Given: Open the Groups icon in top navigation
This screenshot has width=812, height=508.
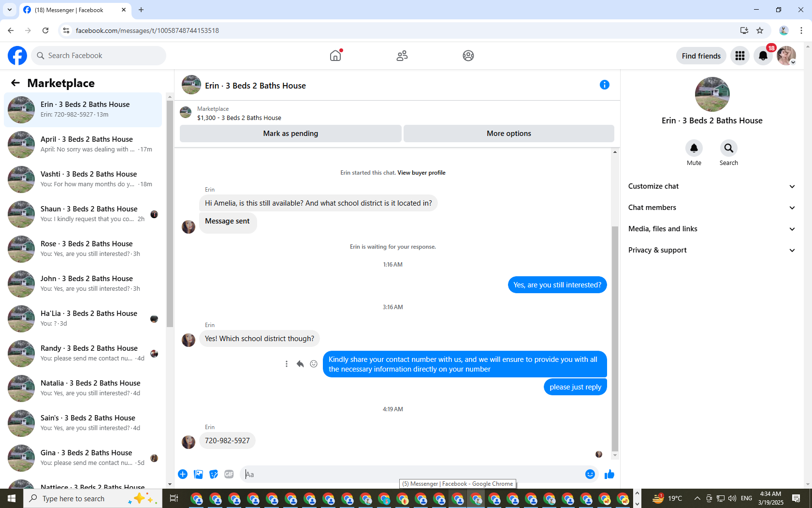Looking at the screenshot, I should [x=468, y=56].
